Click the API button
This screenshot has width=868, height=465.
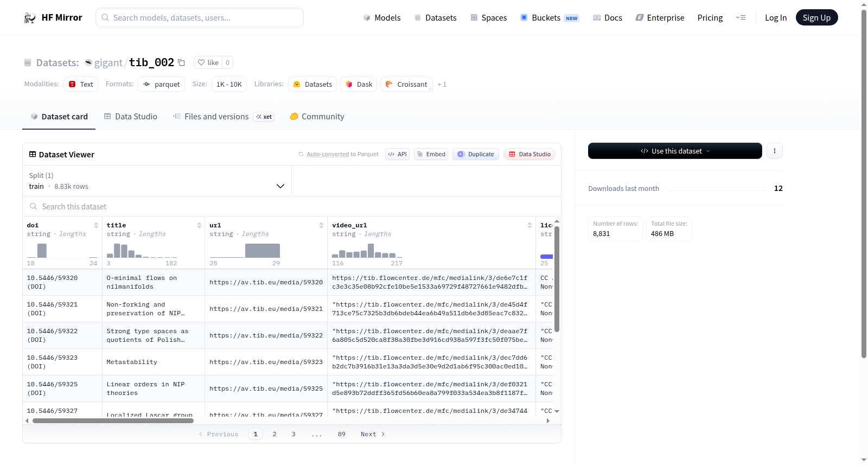point(397,155)
